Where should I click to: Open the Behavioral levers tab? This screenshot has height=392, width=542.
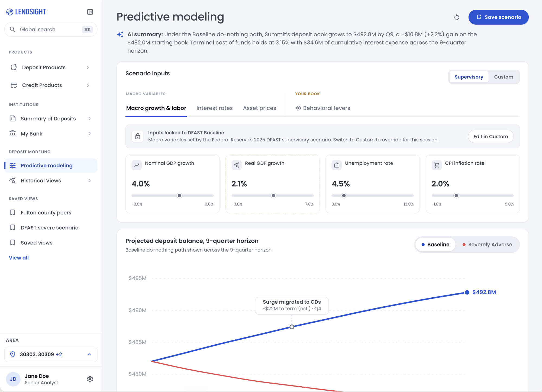pyautogui.click(x=323, y=108)
